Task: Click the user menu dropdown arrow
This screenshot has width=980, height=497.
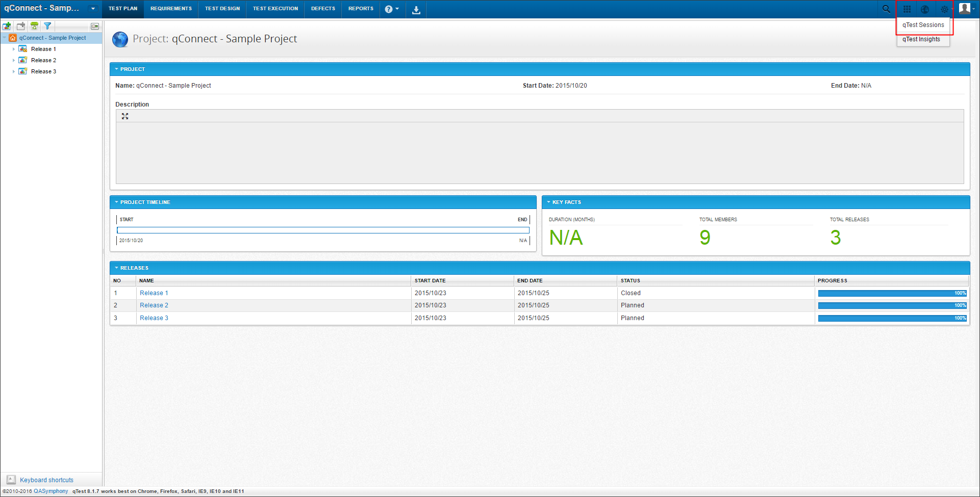Action: pyautogui.click(x=974, y=9)
